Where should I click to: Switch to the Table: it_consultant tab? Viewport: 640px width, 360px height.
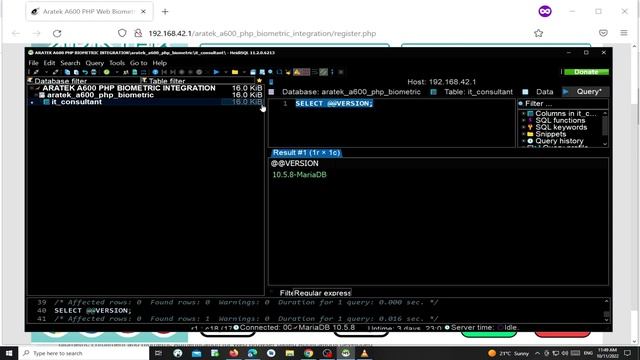pyautogui.click(x=473, y=92)
